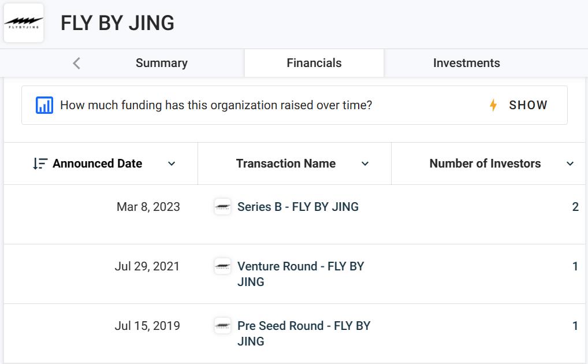588x364 pixels.
Task: Click the FLY BY JING logo icon
Action: click(23, 22)
